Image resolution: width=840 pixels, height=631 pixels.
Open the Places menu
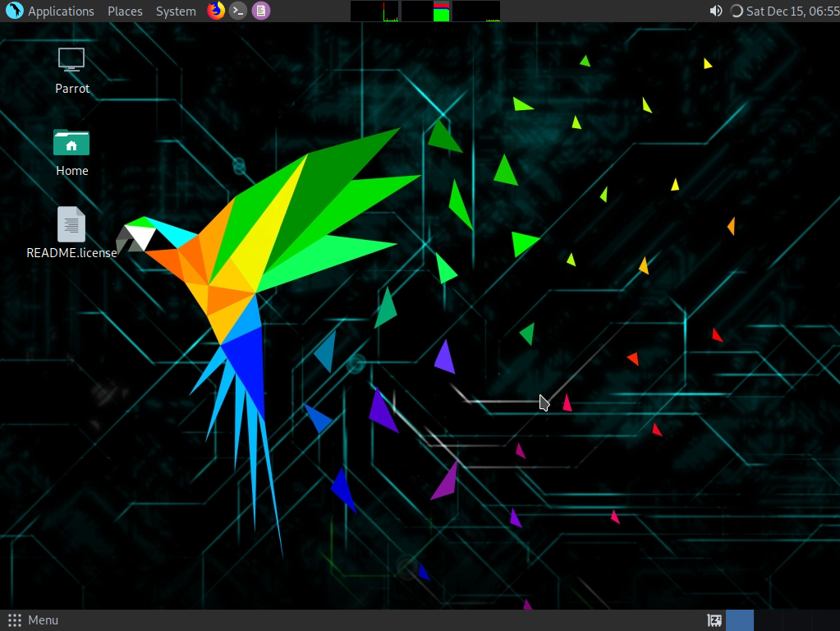125,12
